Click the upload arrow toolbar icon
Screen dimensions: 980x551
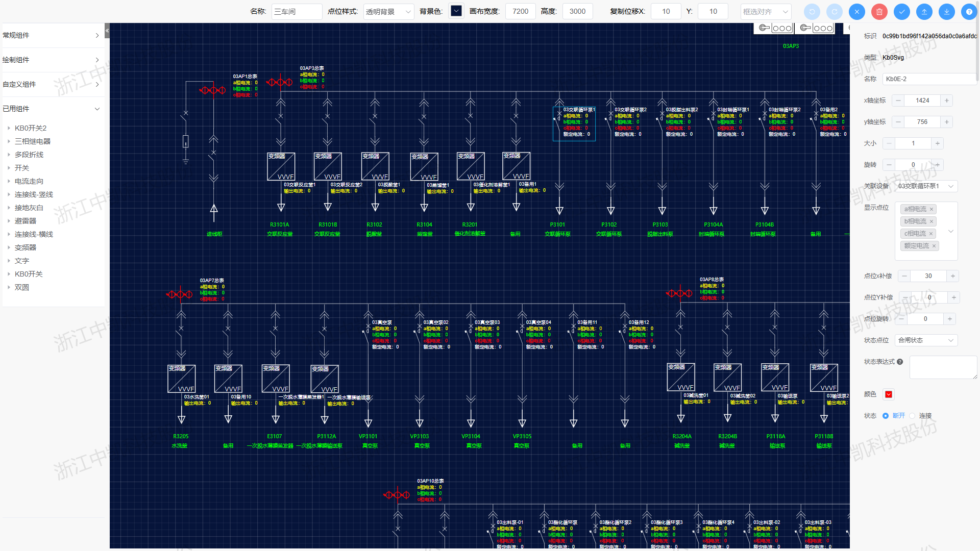coord(924,12)
